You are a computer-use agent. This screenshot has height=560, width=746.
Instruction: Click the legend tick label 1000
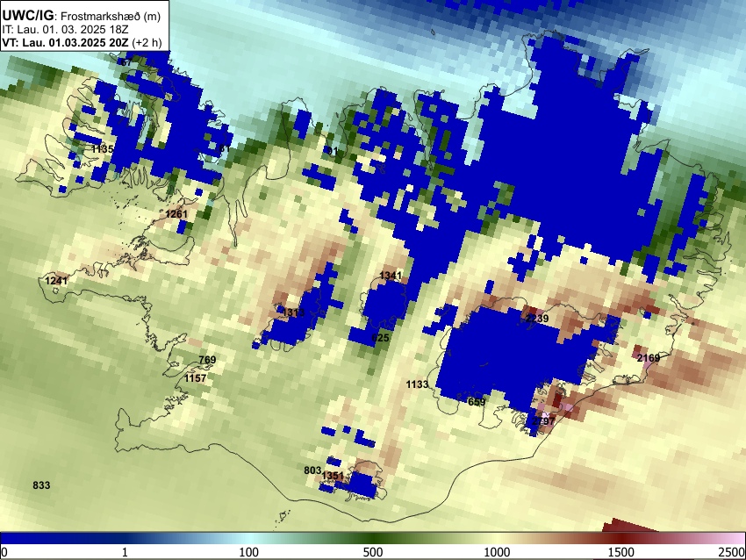click(x=497, y=552)
